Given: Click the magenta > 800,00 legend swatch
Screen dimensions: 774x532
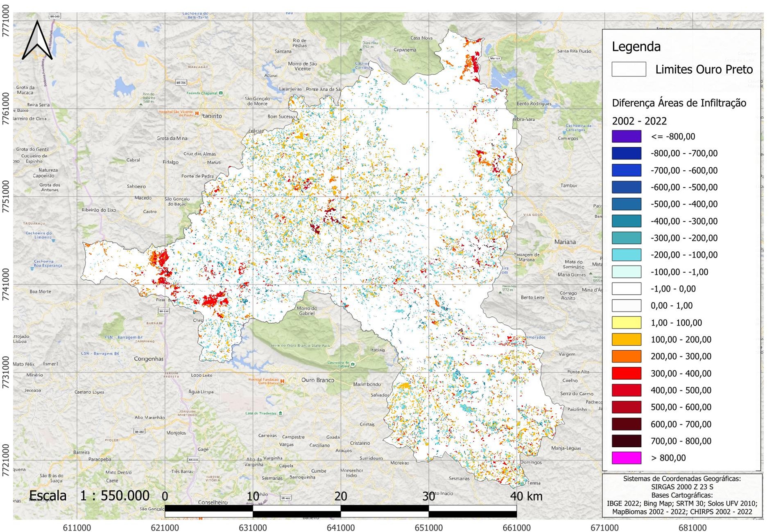Looking at the screenshot, I should 626,458.
